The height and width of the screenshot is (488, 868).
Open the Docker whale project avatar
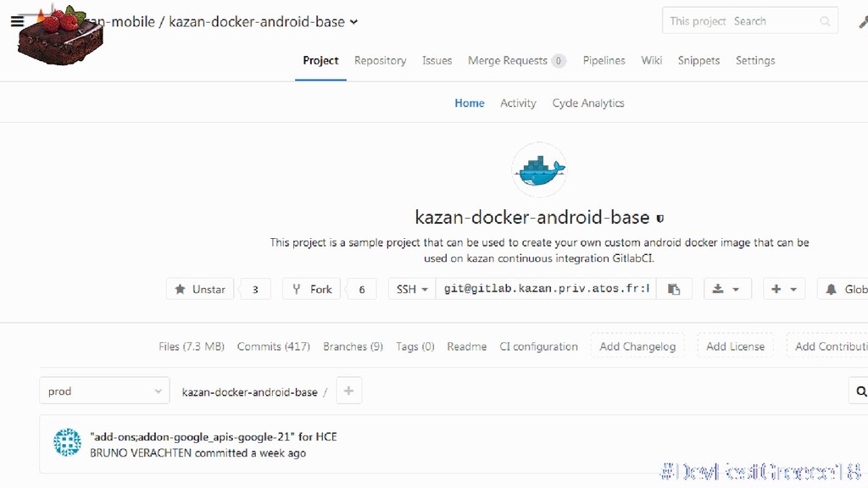coord(539,169)
